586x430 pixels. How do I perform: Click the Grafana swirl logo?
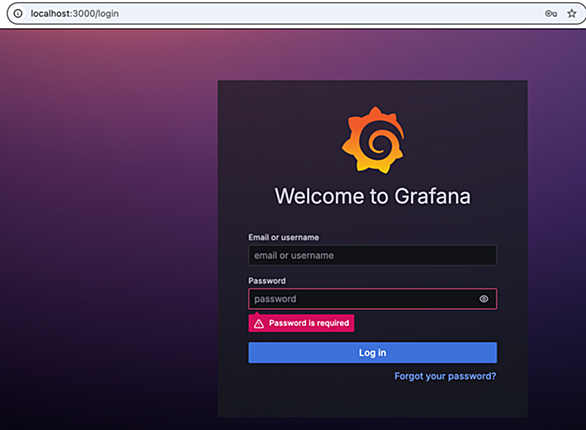[373, 140]
